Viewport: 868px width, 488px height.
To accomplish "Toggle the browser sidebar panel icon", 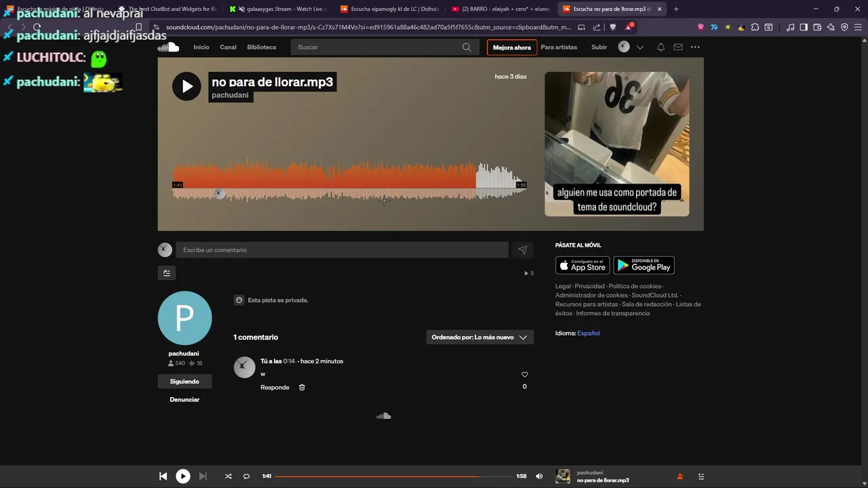I will [804, 27].
